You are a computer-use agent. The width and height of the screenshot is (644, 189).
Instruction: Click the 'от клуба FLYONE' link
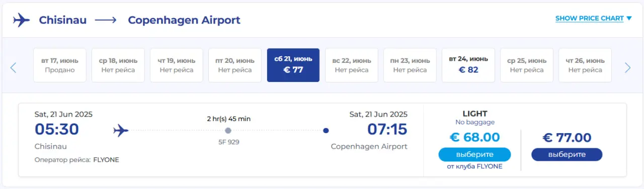[x=474, y=167]
